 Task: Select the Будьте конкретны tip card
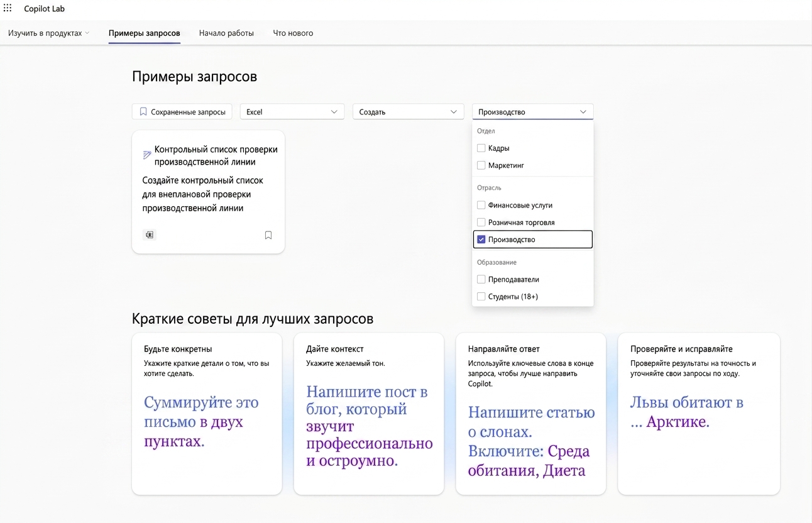point(207,414)
